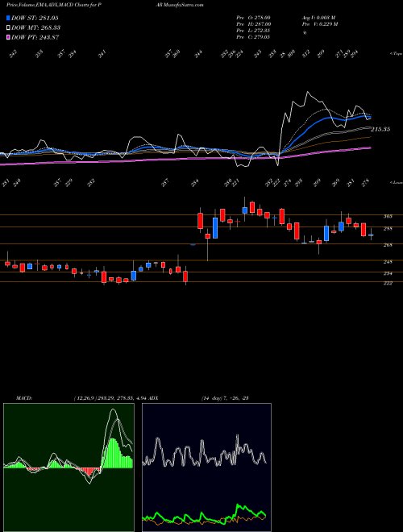Select the 'DOW MT: 268.33' legend text
The height and width of the screenshot is (532, 403).
36,28
